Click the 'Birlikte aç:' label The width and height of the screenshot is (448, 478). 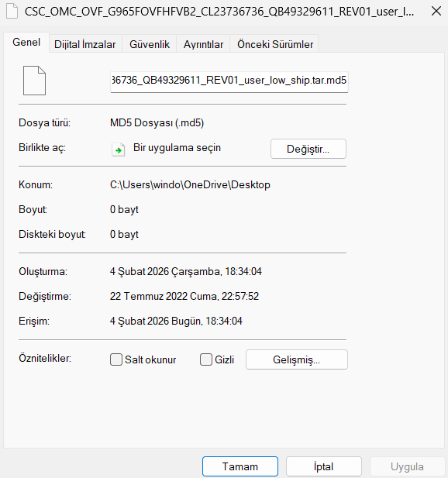(42, 148)
